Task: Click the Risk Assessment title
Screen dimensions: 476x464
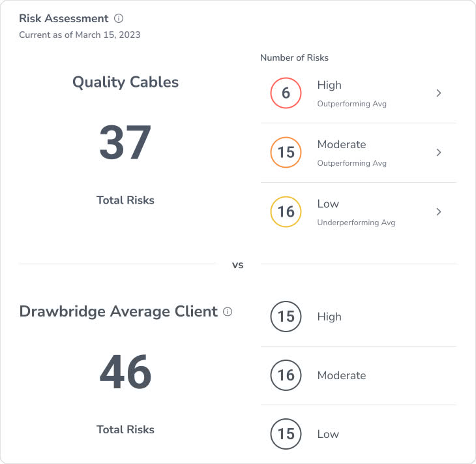Action: (x=63, y=19)
